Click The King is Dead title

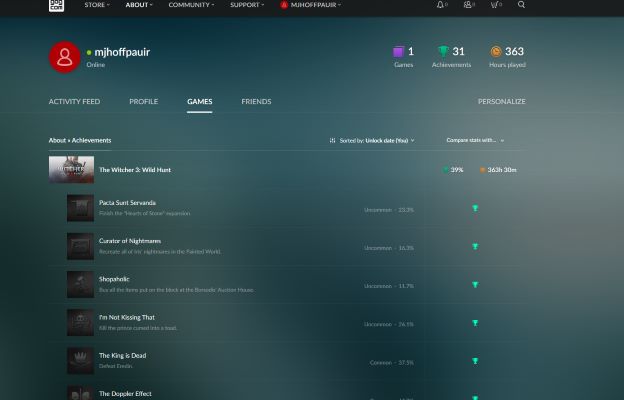123,355
